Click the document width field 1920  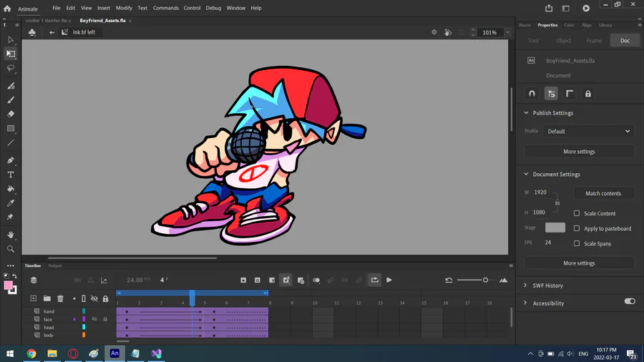[540, 192]
